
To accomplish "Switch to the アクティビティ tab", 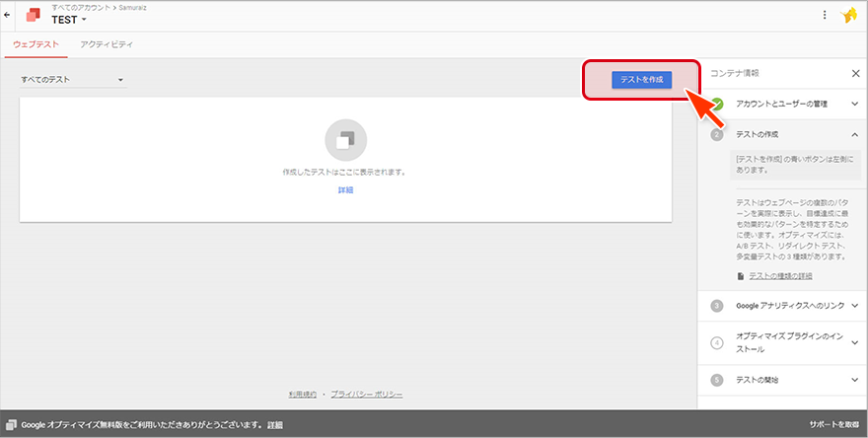I will click(107, 44).
